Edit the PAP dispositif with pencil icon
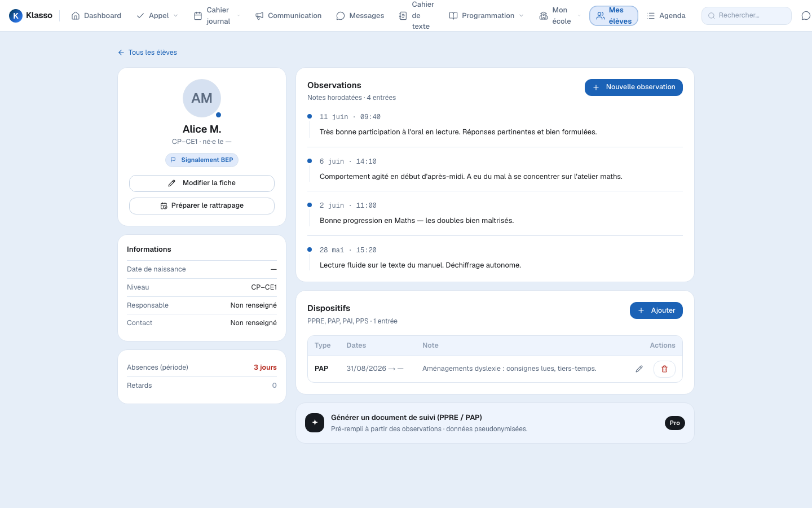812x508 pixels. point(639,369)
